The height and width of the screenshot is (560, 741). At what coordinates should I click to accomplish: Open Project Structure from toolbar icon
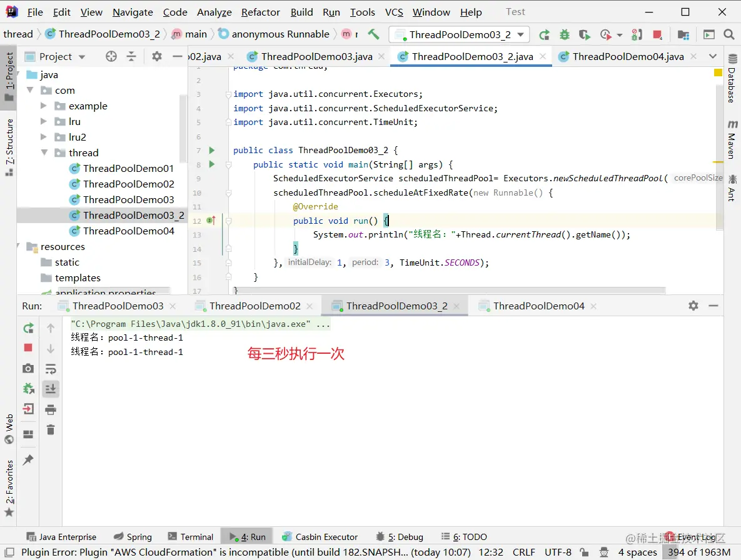pos(683,34)
